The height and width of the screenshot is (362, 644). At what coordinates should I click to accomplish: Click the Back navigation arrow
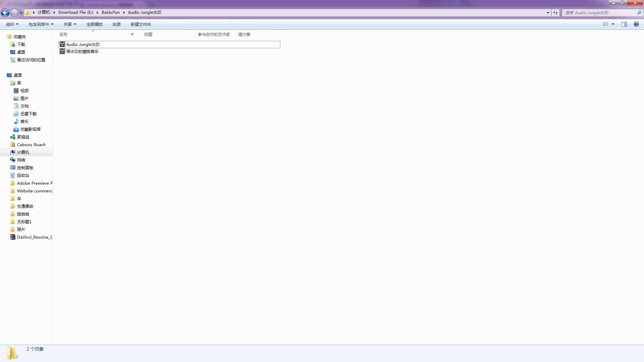5,13
